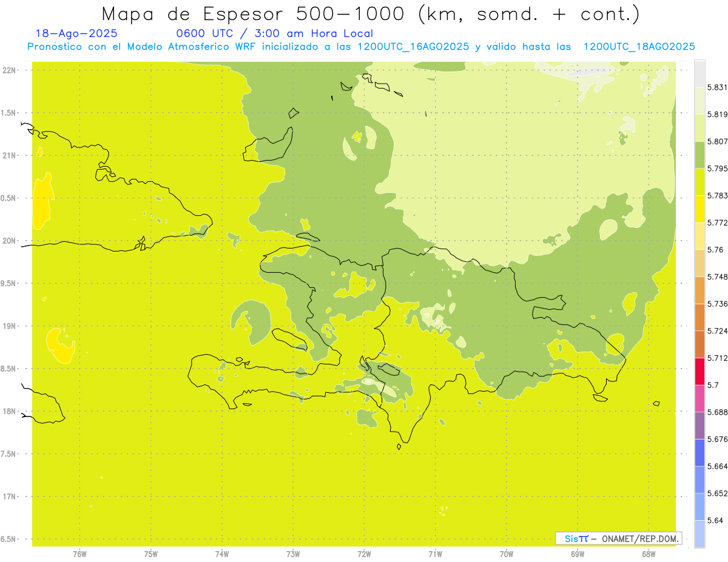The image size is (728, 562).
Task: Choose the purple swatch between 5.676 and 5.688
Action: 699,426
